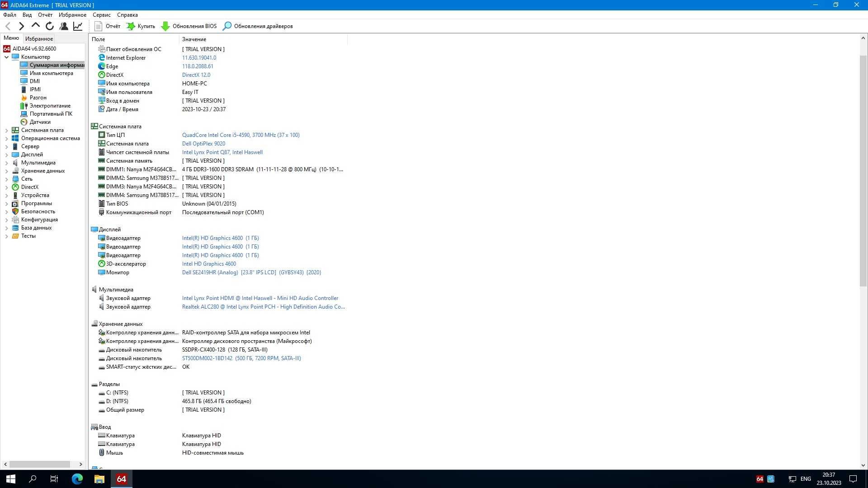Click the Купить buy button

pos(141,26)
